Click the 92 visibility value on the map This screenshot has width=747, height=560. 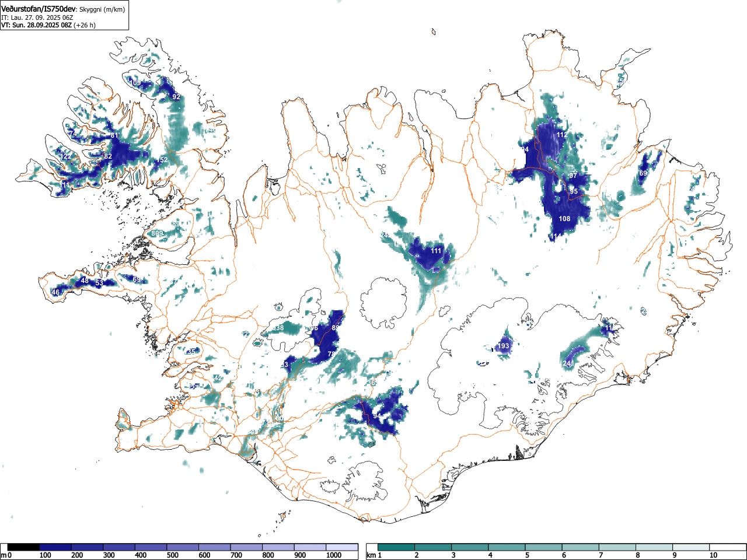click(x=176, y=97)
